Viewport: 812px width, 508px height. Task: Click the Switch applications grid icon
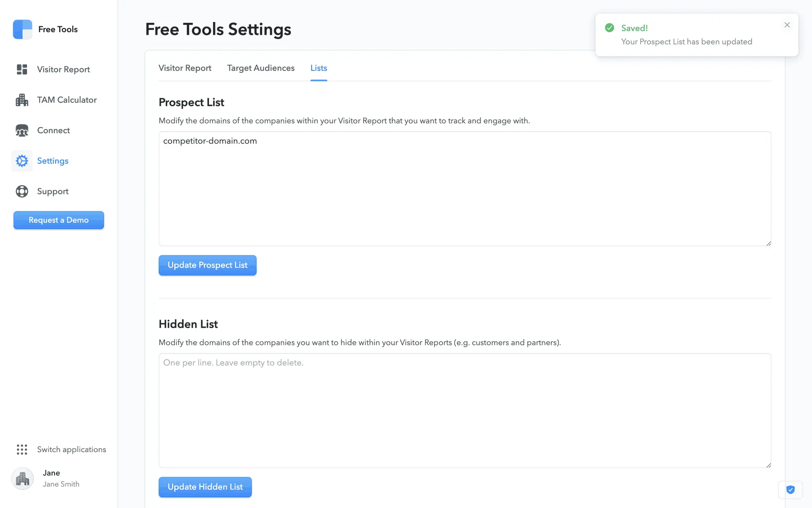tap(22, 450)
